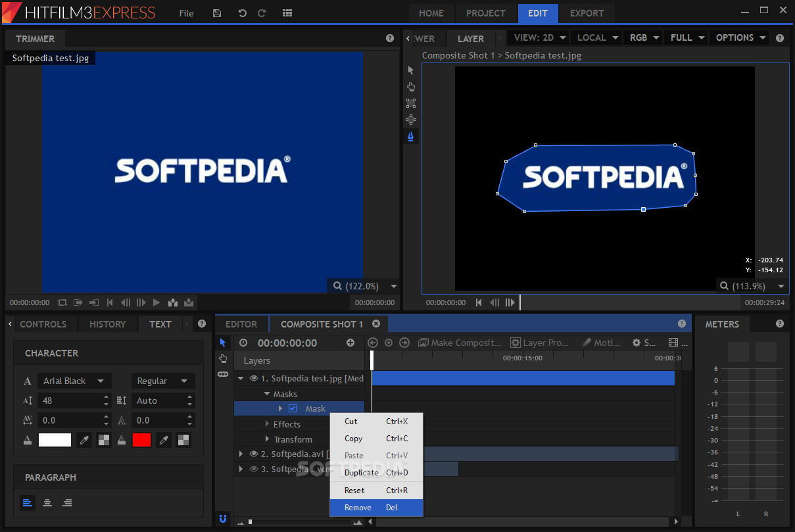Click the trimmer jump-to-start button
Image resolution: width=795 pixels, height=532 pixels.
click(110, 302)
